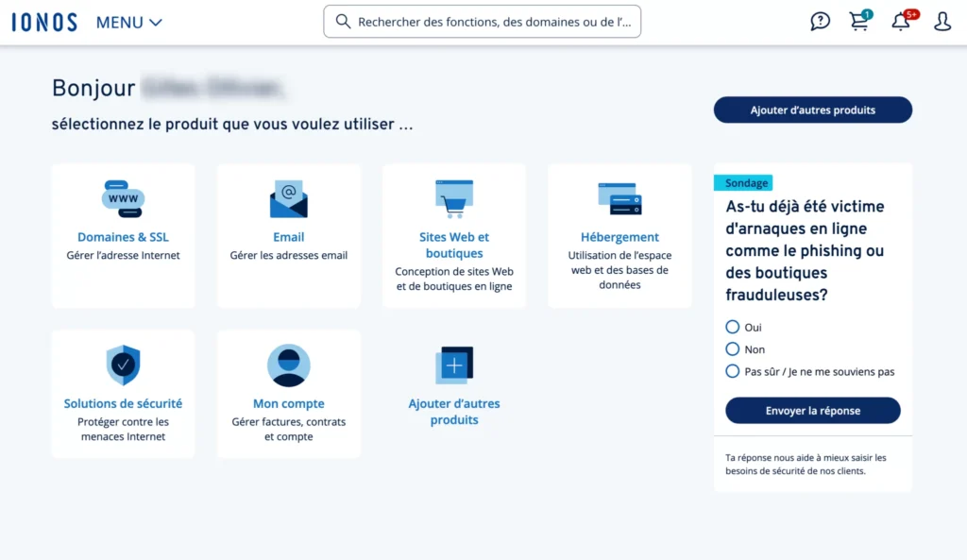Open Hébergement via the server icon
The width and height of the screenshot is (967, 560).
coord(619,198)
